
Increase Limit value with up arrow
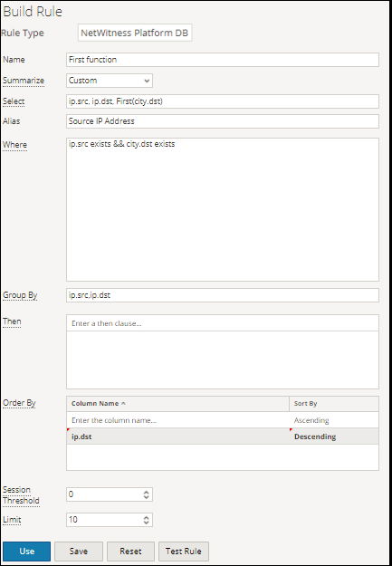(x=146, y=517)
